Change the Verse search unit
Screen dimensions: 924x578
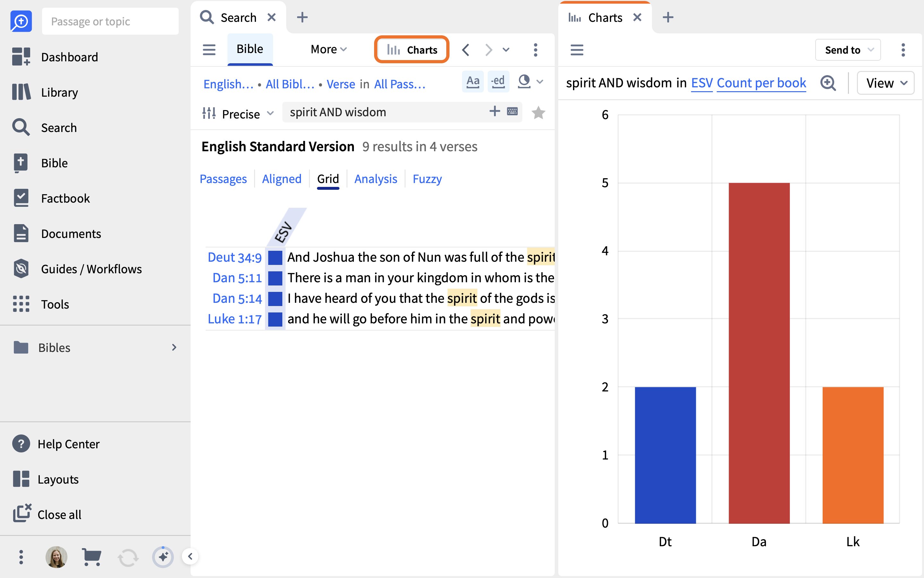(x=341, y=84)
